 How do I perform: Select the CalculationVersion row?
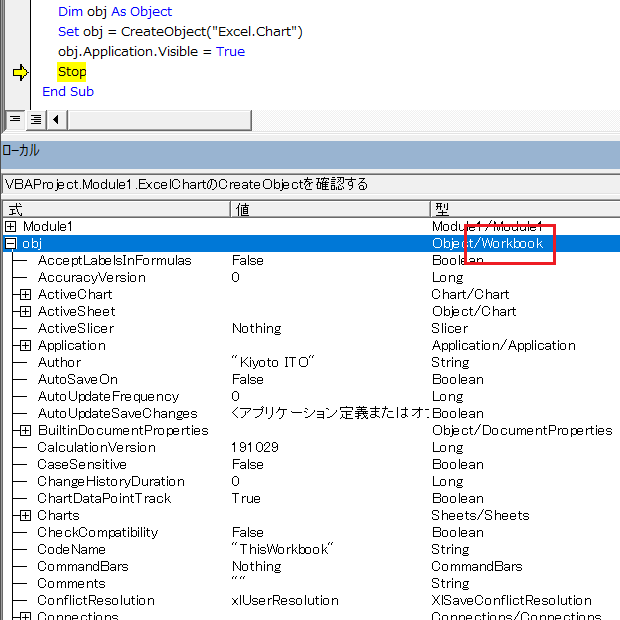(312, 448)
